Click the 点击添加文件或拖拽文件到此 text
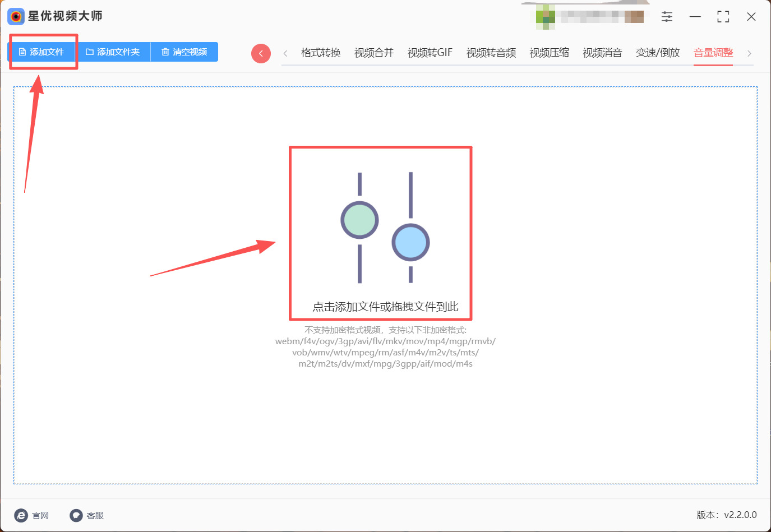 [385, 307]
